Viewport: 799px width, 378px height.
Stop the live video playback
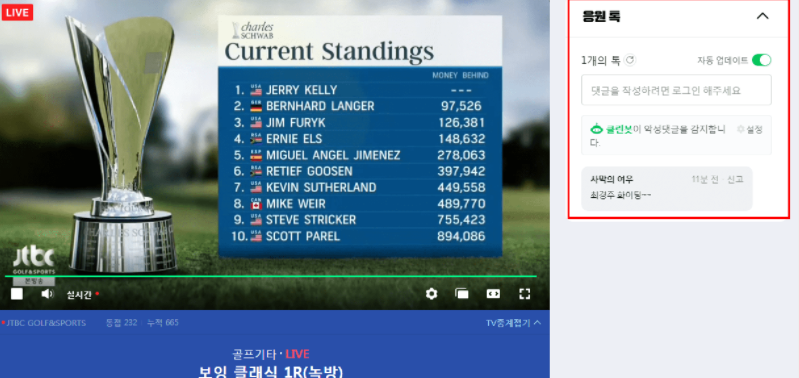point(17,294)
